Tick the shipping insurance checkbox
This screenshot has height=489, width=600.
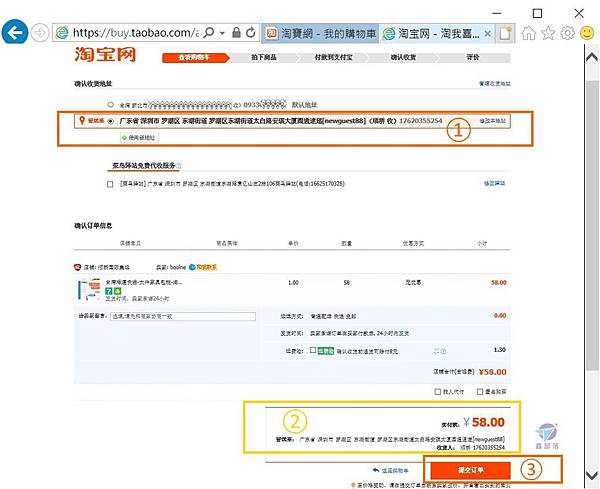tap(313, 350)
